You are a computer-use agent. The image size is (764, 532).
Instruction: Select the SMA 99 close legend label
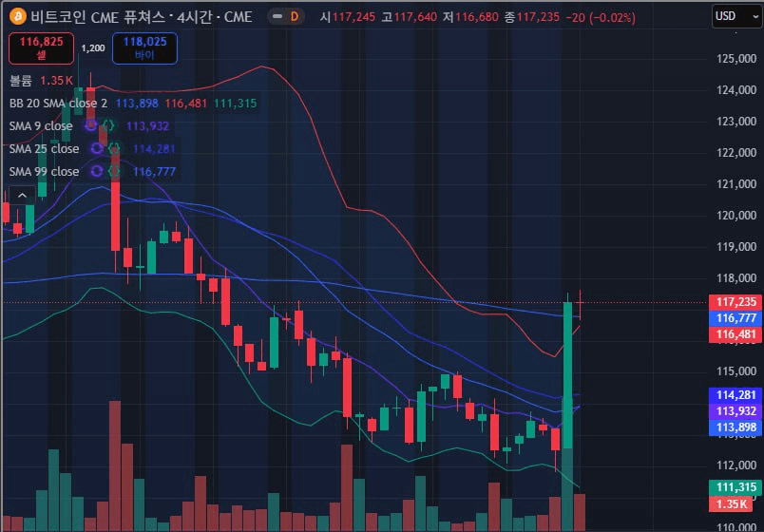(x=44, y=172)
